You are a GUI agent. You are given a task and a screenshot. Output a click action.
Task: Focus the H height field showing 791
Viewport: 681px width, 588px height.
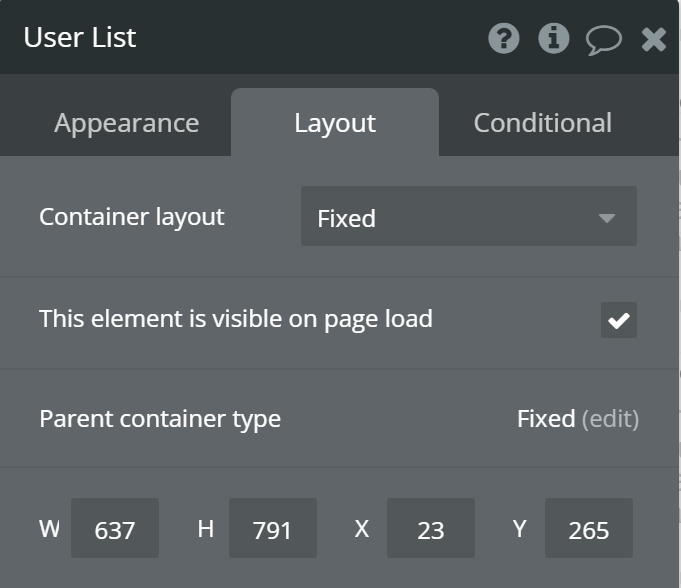pos(272,529)
